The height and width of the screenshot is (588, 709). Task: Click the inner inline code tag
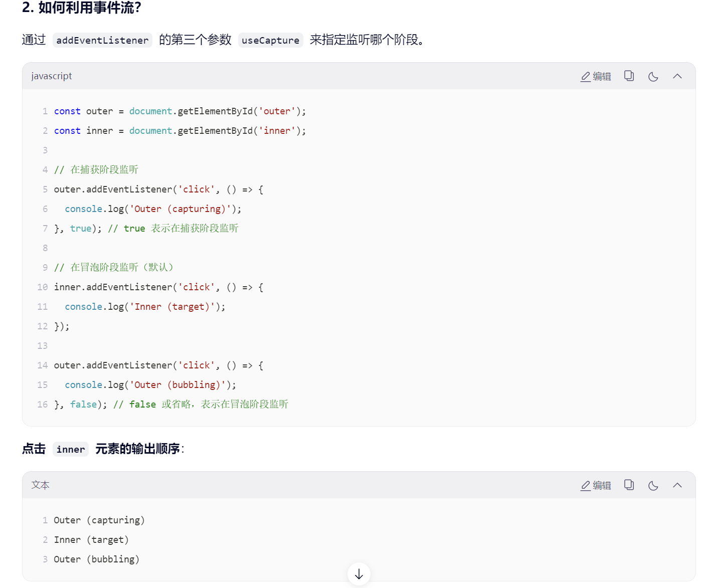[x=71, y=449]
